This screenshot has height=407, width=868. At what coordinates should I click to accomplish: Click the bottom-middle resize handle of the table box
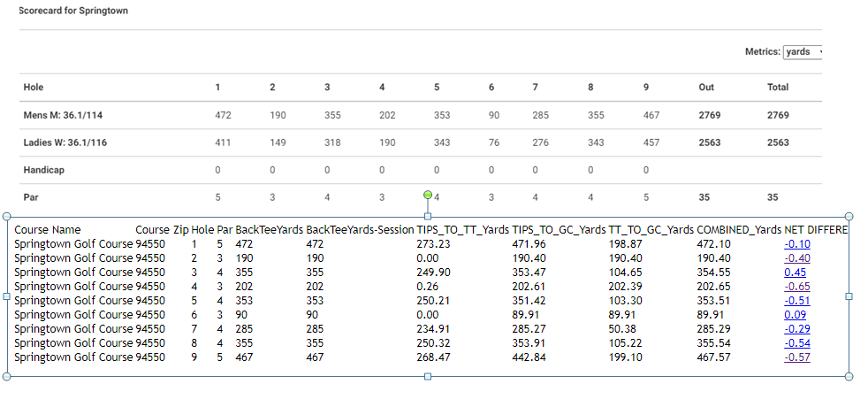427,377
